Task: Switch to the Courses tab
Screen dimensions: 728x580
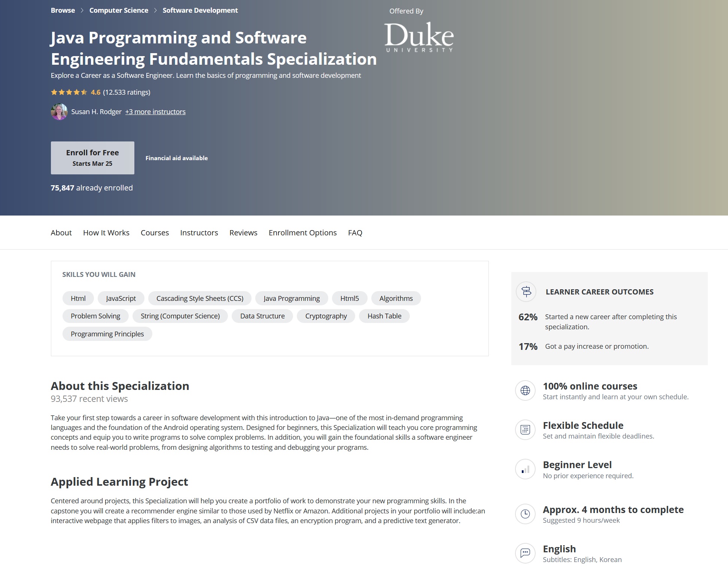Action: (155, 233)
